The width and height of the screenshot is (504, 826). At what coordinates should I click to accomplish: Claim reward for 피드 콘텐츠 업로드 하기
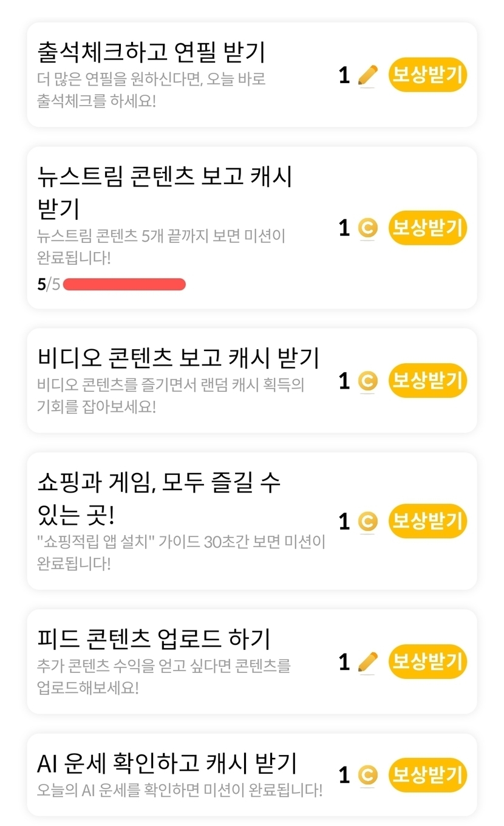(427, 661)
